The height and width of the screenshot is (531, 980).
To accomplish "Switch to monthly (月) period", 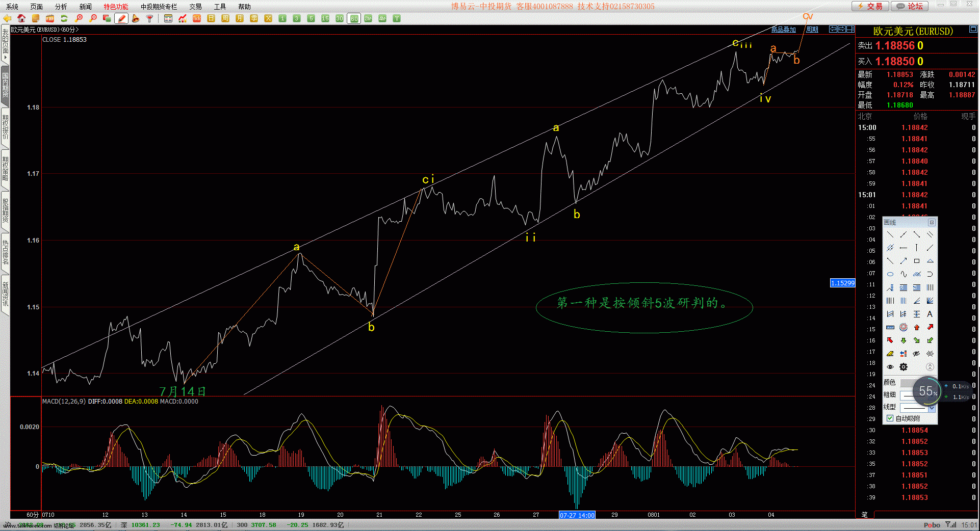I will (240, 18).
